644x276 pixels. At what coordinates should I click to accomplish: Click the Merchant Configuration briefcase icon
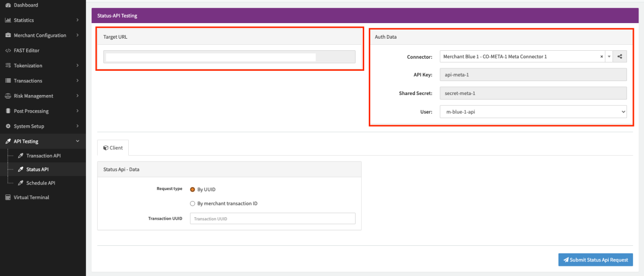pyautogui.click(x=8, y=36)
